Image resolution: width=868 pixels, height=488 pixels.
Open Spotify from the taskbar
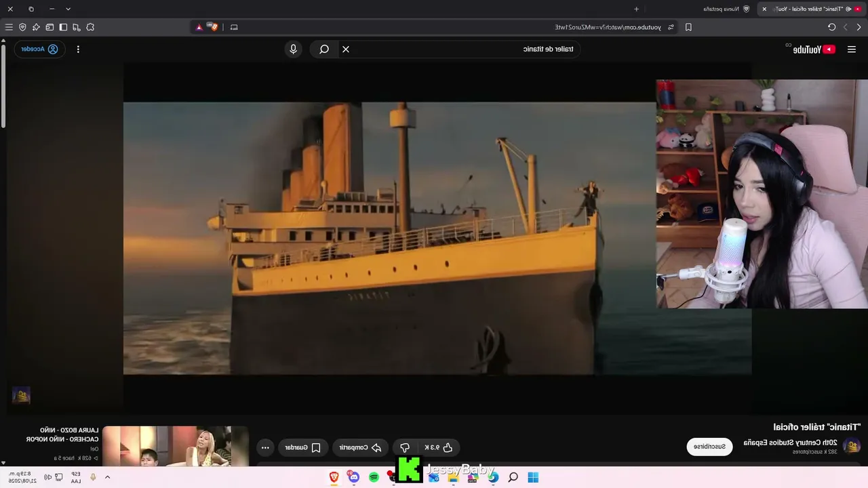[x=374, y=477]
